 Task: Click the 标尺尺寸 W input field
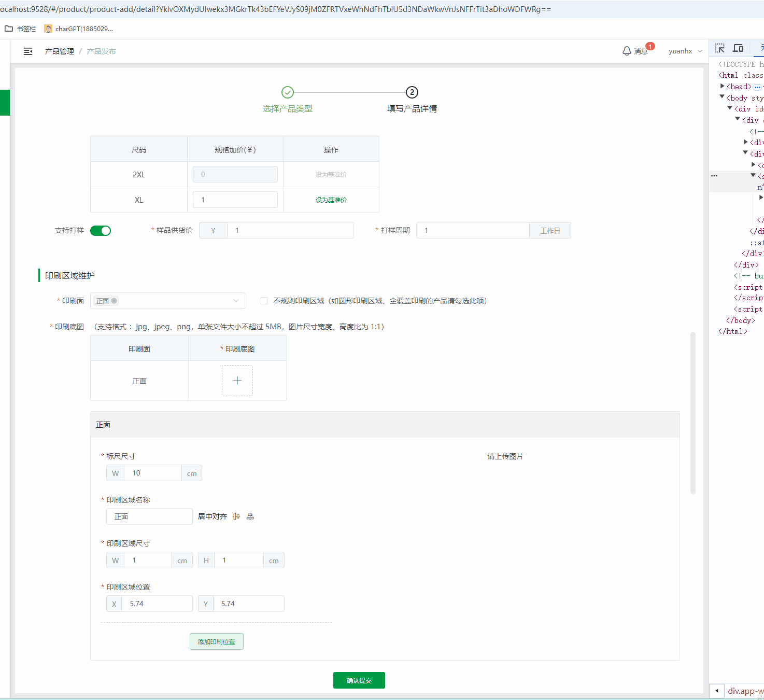152,473
